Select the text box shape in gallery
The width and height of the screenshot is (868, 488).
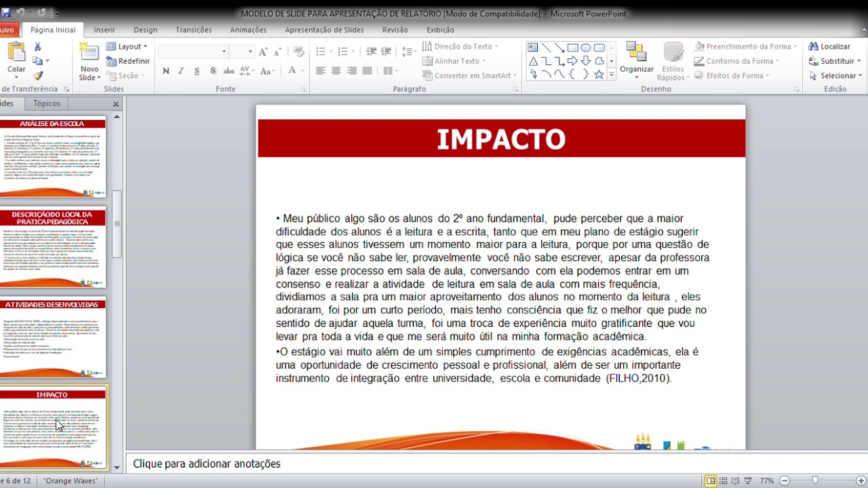tap(533, 47)
